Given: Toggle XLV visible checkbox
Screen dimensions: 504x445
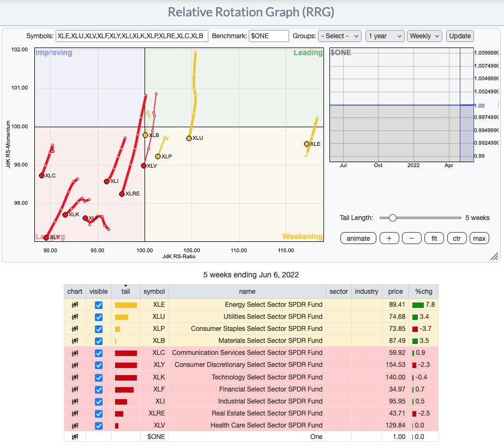Looking at the screenshot, I should pos(99,426).
